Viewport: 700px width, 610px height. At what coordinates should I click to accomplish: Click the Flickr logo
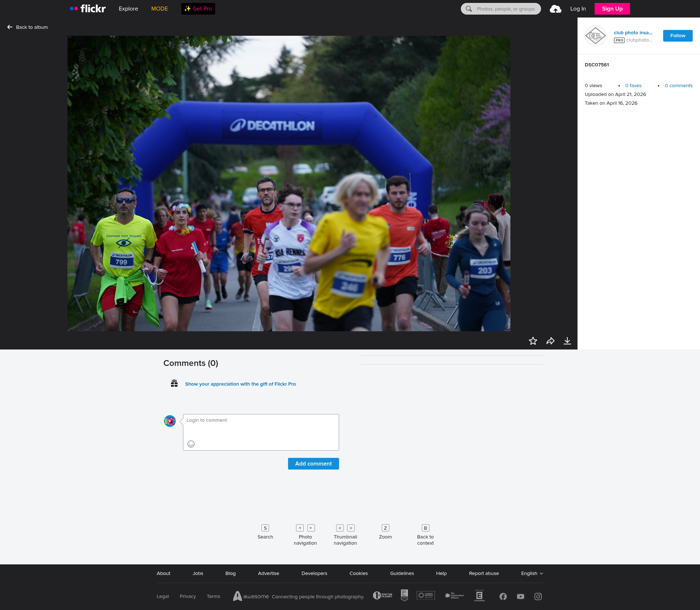pos(88,9)
